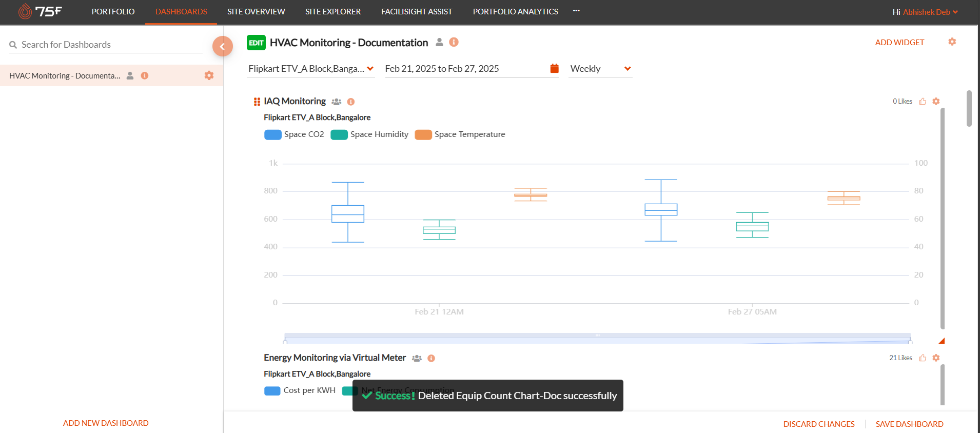
Task: Open the calendar date picker icon
Action: [554, 68]
